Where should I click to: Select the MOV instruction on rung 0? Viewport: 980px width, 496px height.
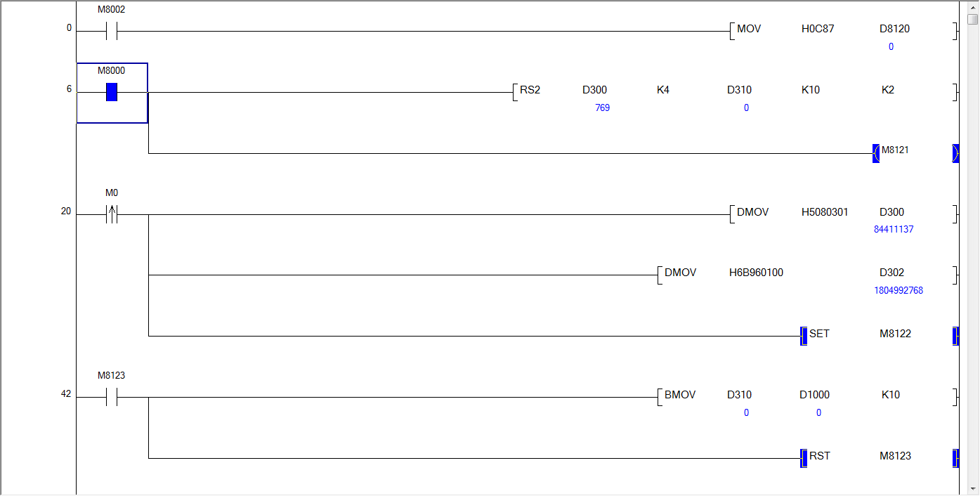click(749, 29)
